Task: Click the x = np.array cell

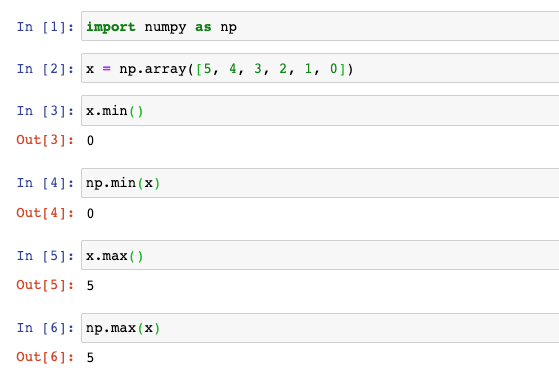Action: pyautogui.click(x=320, y=68)
